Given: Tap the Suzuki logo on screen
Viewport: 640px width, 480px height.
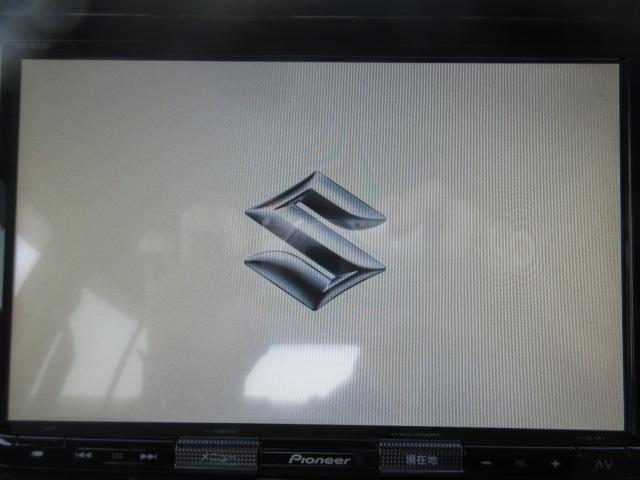Looking at the screenshot, I should 315,241.
